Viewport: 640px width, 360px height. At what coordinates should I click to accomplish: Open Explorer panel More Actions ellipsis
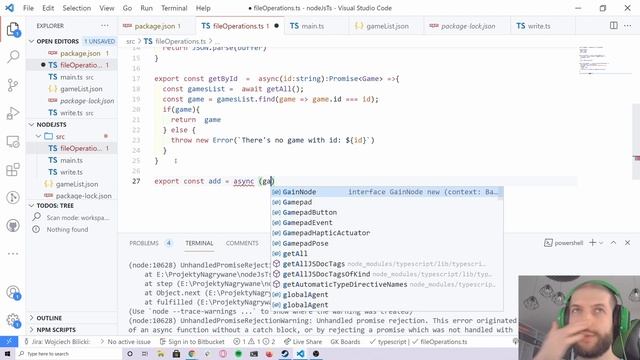tap(105, 26)
